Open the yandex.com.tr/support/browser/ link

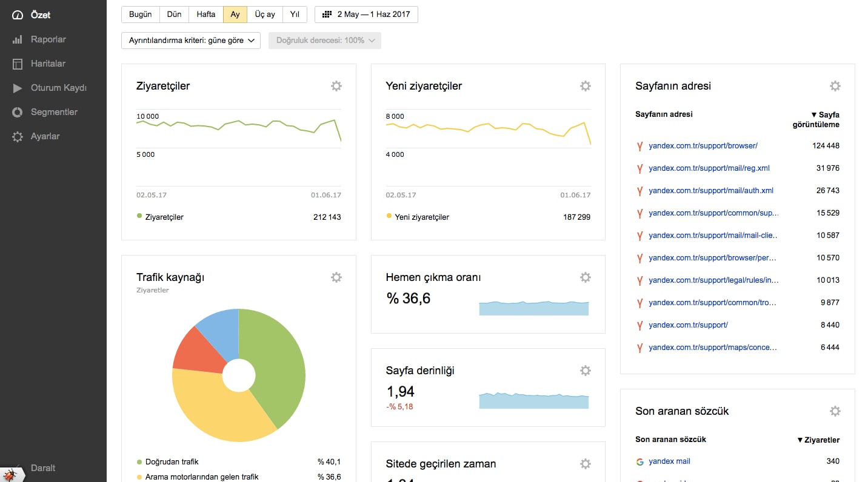pyautogui.click(x=703, y=145)
